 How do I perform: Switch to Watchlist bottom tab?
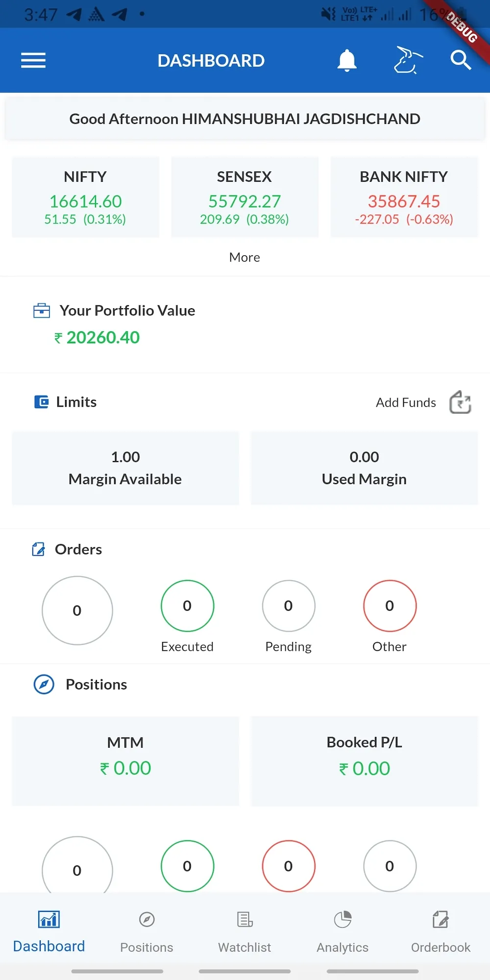(245, 931)
